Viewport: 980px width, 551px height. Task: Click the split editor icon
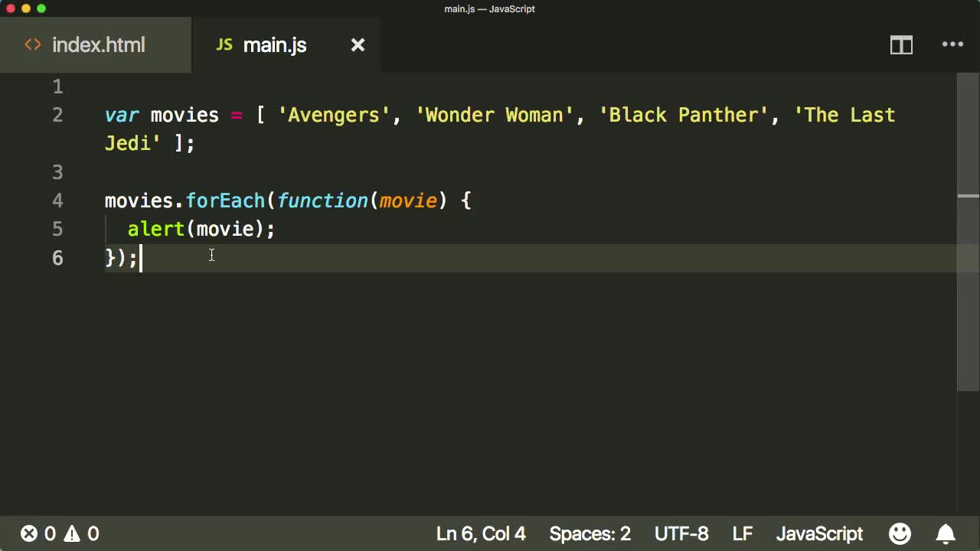[901, 45]
